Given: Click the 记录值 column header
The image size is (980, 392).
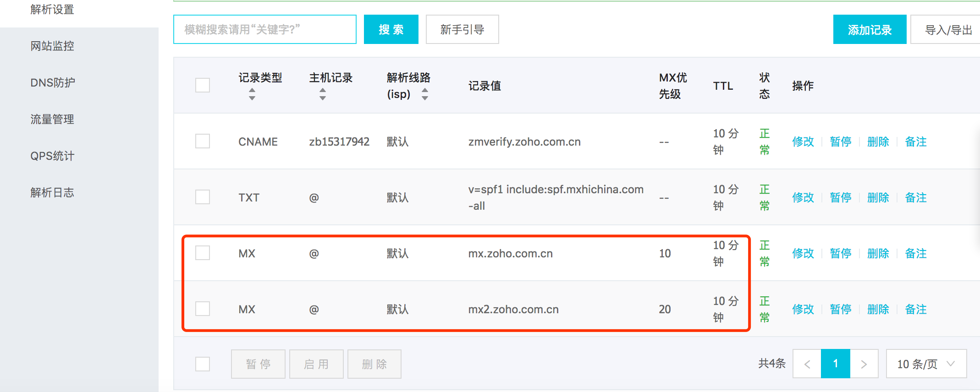Looking at the screenshot, I should (x=484, y=86).
